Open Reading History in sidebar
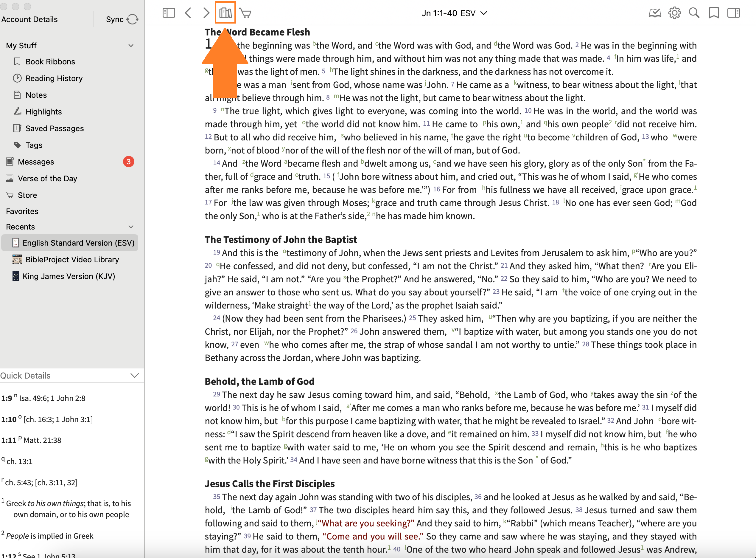This screenshot has height=558, width=756. point(54,78)
